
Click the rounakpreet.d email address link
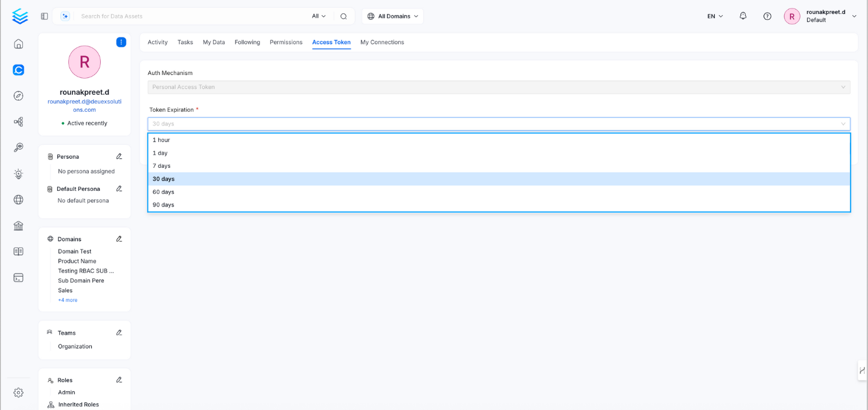pyautogui.click(x=85, y=106)
